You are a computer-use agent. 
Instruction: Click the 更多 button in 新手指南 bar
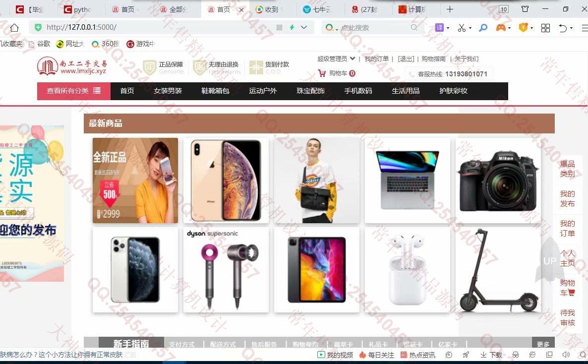point(543,343)
